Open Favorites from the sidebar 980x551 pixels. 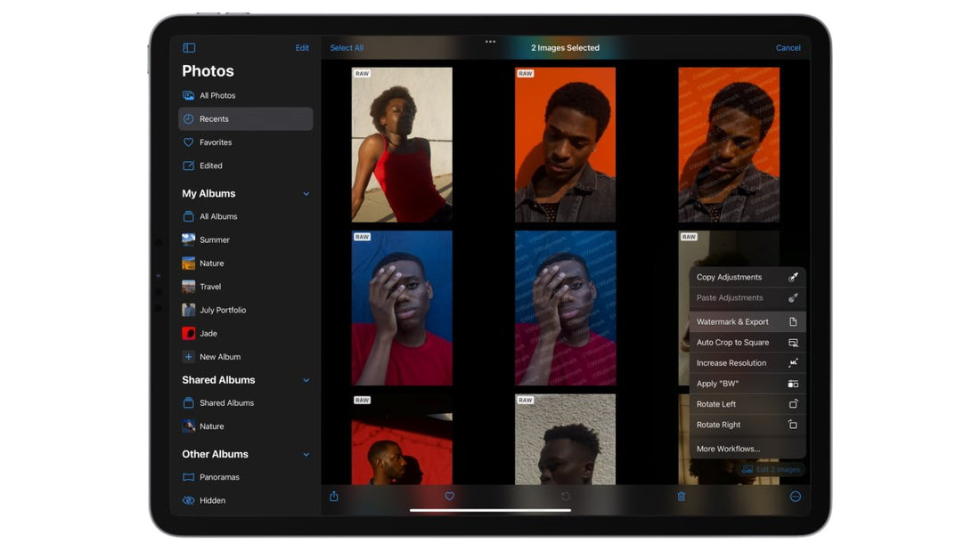click(245, 142)
